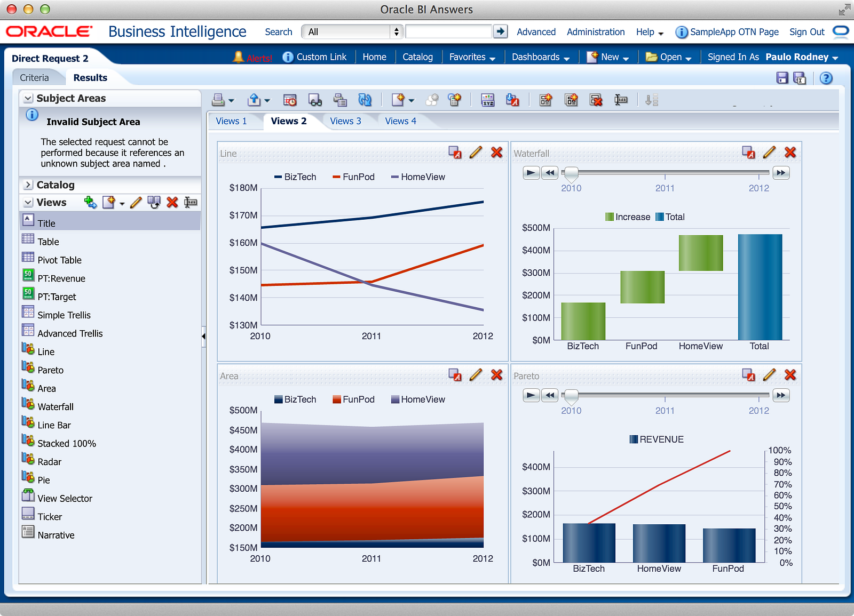Open the Help dropdown menu
Image resolution: width=854 pixels, height=616 pixels.
[x=650, y=32]
